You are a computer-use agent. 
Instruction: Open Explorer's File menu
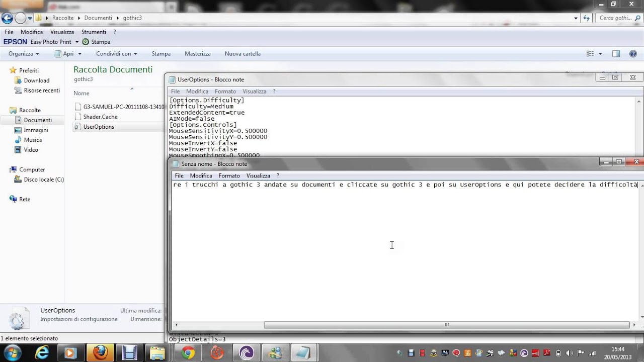coord(9,32)
